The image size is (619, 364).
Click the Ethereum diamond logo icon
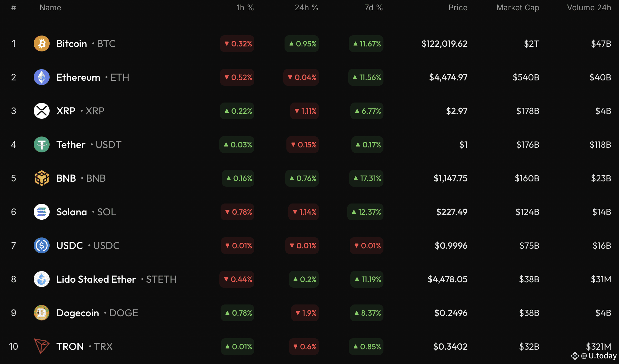click(x=41, y=77)
